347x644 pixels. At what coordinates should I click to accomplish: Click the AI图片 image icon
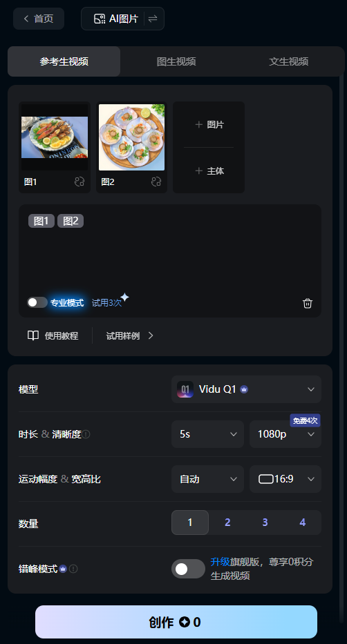click(x=100, y=19)
